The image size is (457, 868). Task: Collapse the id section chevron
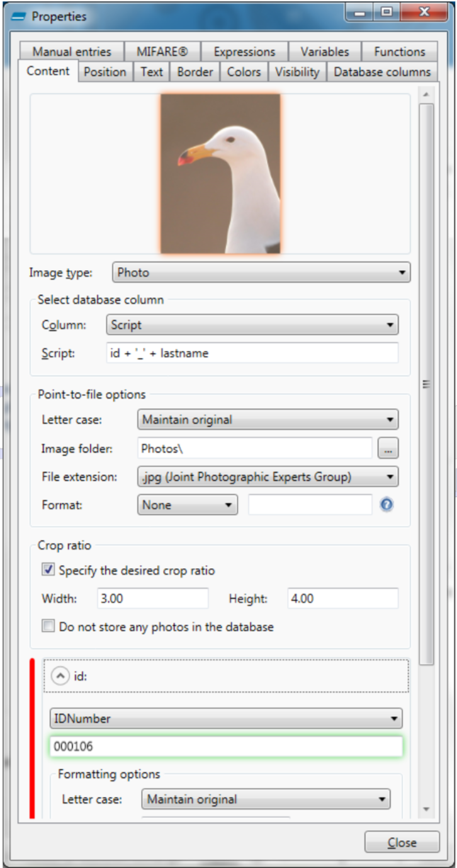point(60,676)
